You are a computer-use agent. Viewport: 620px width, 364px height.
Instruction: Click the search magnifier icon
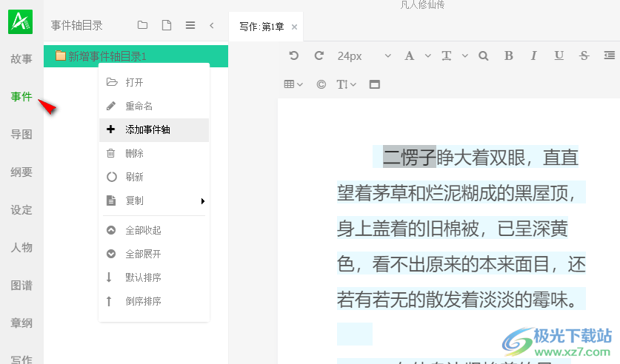click(x=483, y=55)
